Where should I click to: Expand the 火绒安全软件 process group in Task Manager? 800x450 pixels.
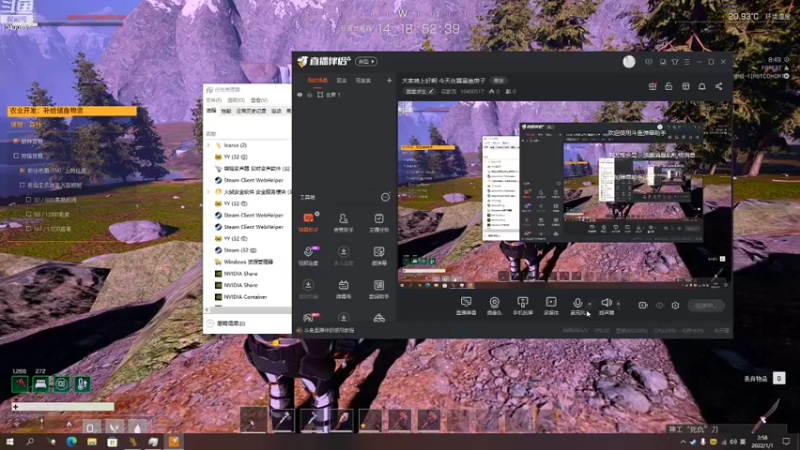(x=208, y=192)
